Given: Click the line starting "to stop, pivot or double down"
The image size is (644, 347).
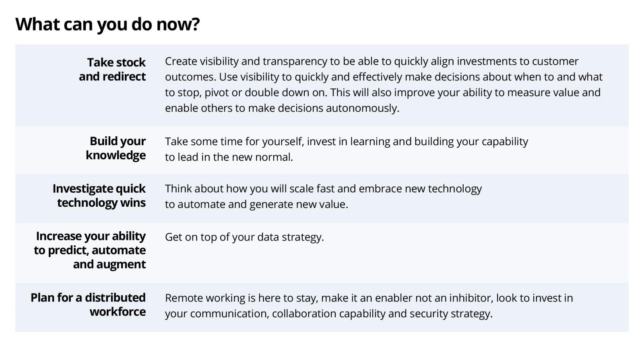Looking at the screenshot, I should pyautogui.click(x=382, y=92).
